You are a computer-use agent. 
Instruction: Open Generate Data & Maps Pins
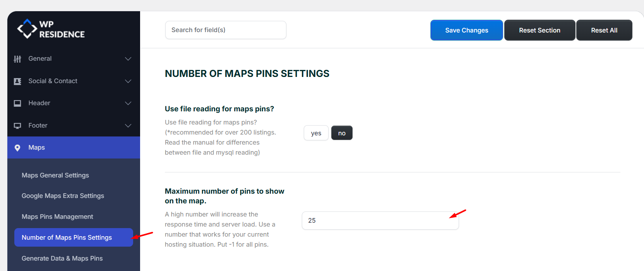62,258
